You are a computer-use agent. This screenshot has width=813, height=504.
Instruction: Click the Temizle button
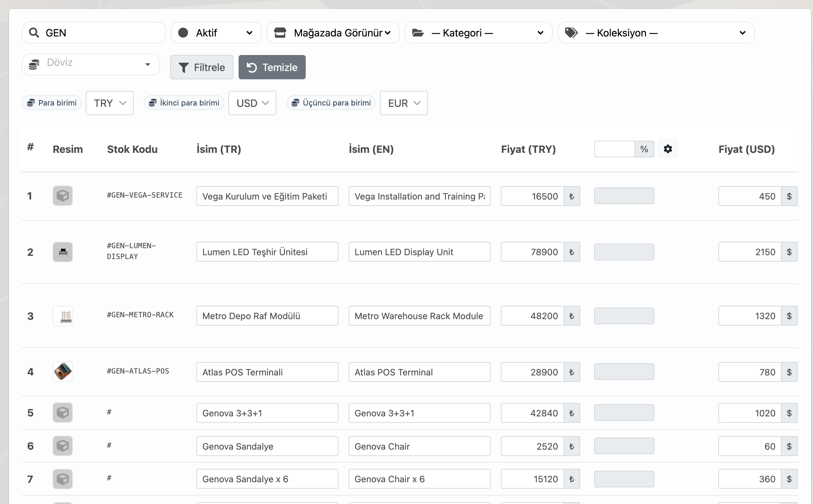click(272, 67)
